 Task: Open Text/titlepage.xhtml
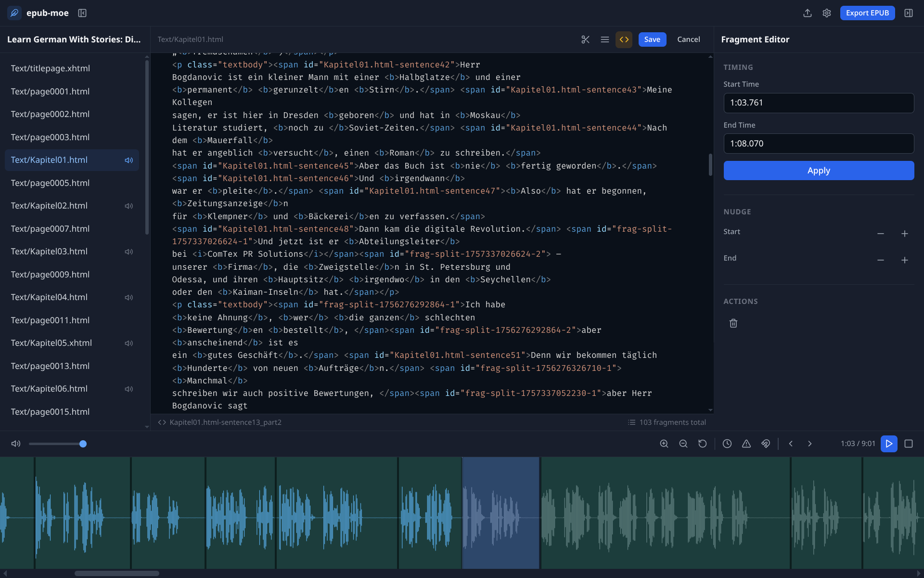72,68
